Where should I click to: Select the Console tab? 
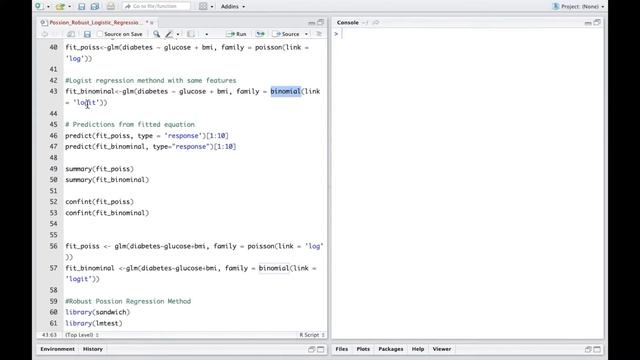(x=348, y=23)
